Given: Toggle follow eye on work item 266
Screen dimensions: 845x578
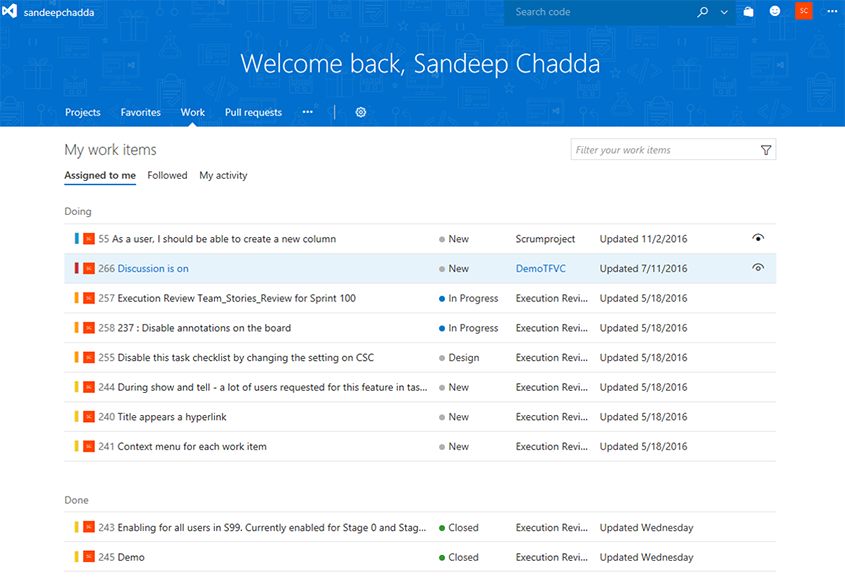Looking at the screenshot, I should [x=758, y=268].
